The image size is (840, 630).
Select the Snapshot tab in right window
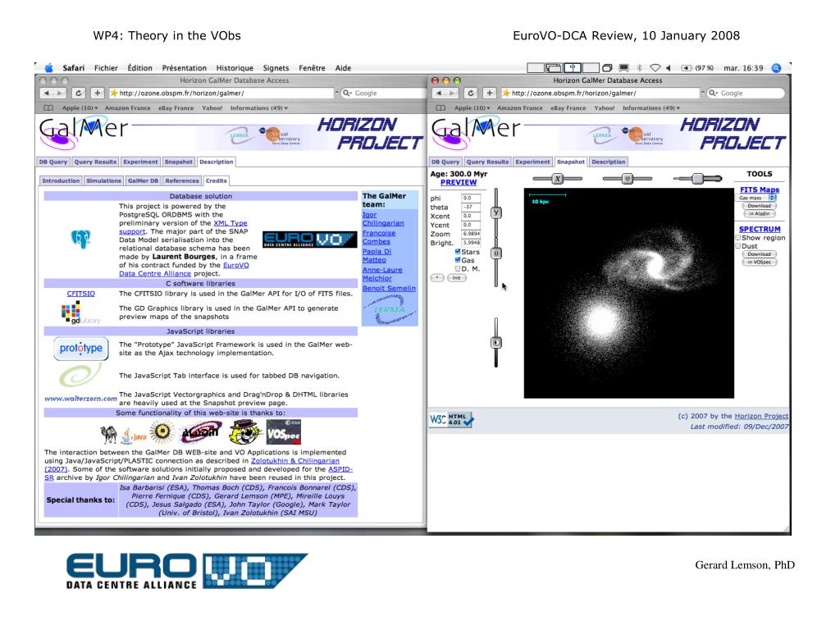(x=571, y=162)
